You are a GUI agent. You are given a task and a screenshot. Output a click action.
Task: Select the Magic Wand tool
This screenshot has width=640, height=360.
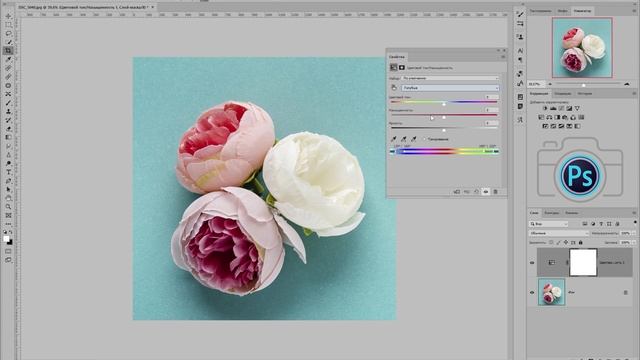click(8, 42)
